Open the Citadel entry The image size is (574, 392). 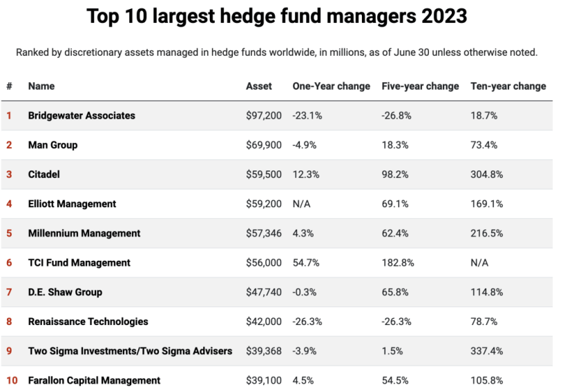click(44, 175)
